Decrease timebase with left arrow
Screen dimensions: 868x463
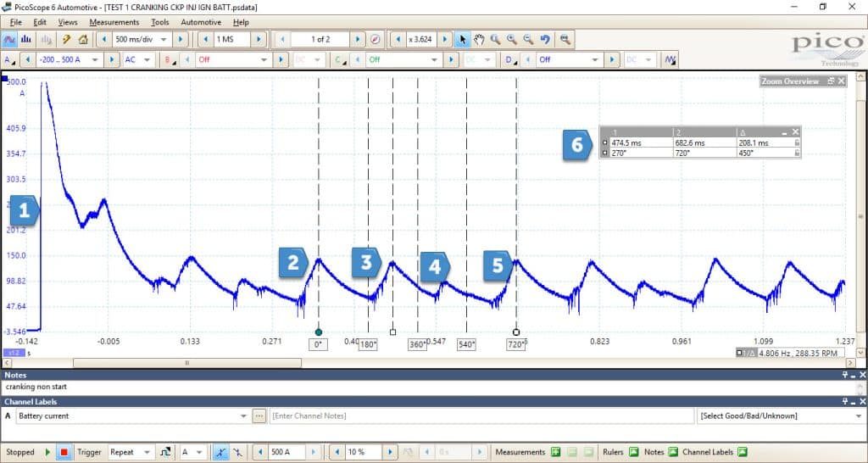pos(103,39)
